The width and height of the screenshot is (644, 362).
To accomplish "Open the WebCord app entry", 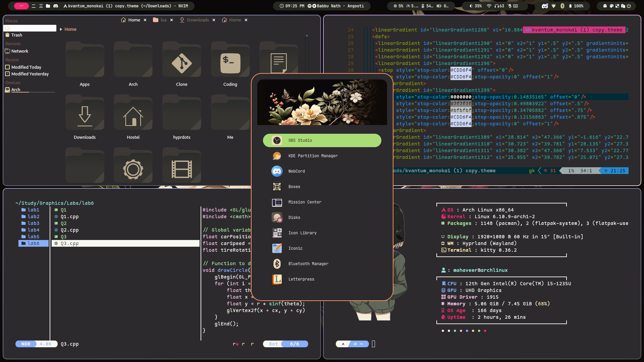I will [x=297, y=171].
